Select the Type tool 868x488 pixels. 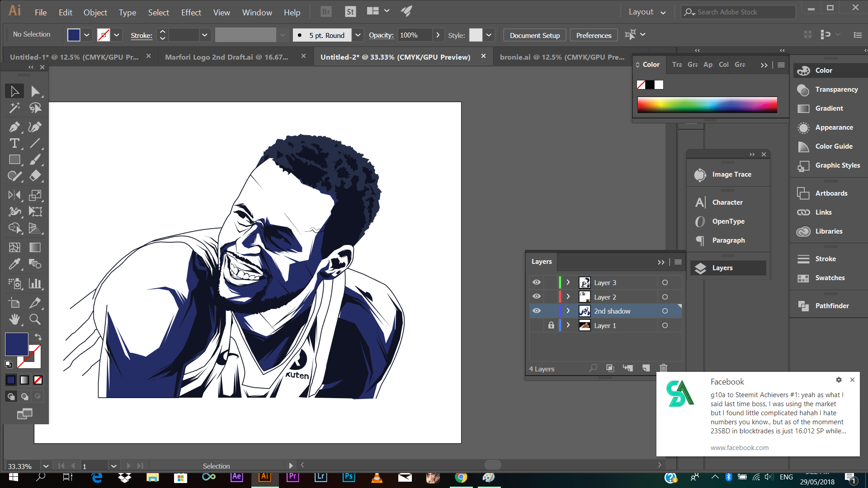(x=14, y=143)
